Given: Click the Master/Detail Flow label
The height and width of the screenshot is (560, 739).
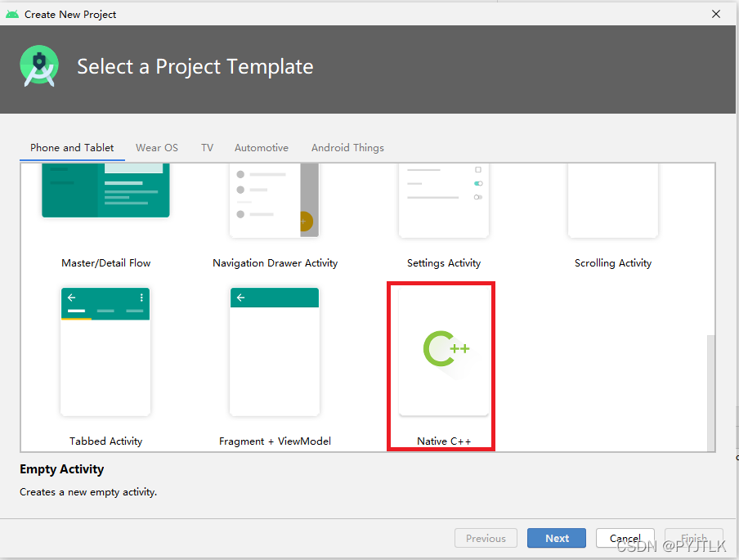Looking at the screenshot, I should point(105,263).
